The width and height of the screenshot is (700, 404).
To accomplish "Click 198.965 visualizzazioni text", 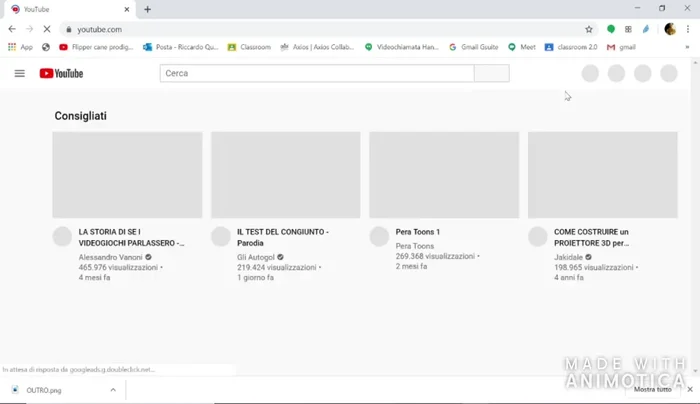I will (594, 267).
